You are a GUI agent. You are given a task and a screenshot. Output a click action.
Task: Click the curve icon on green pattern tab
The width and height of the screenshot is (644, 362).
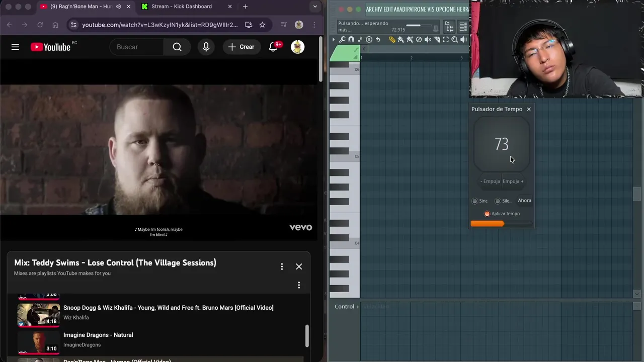(356, 50)
